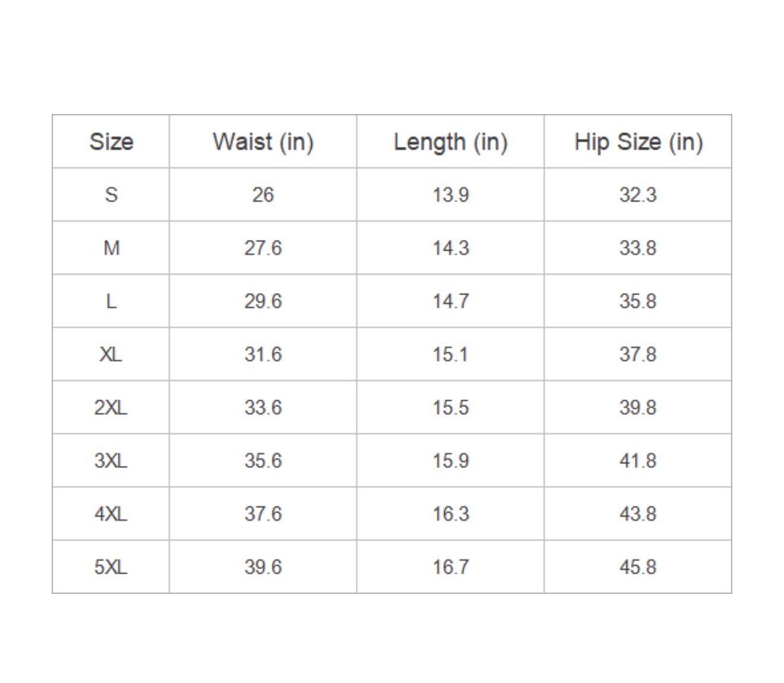The image size is (784, 683).
Task: Select the 3XL size row label
Action: (x=111, y=461)
